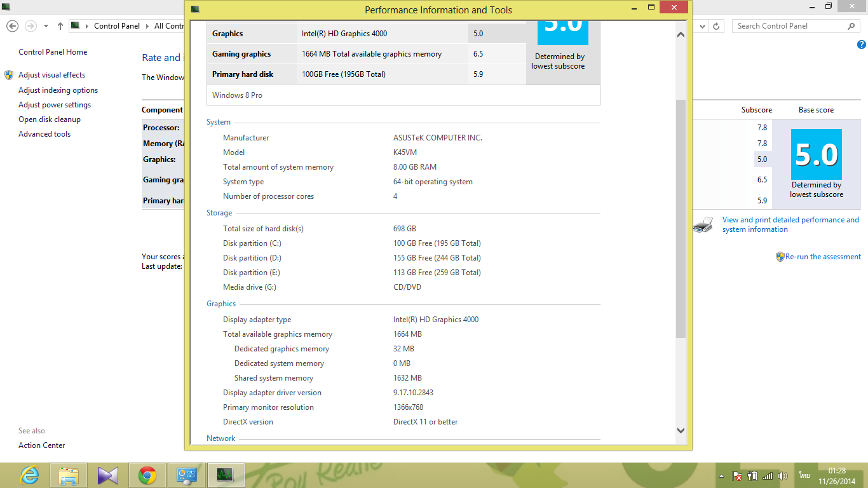Open Help with the blue question icon

(862, 44)
